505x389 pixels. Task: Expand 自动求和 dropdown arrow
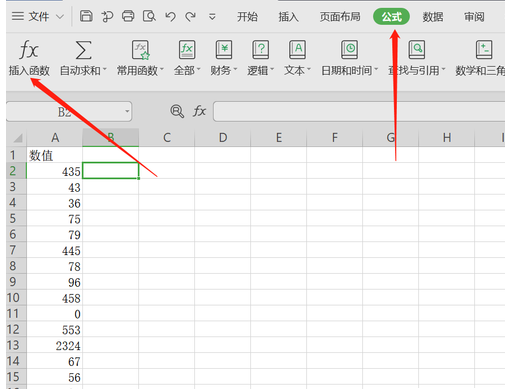point(105,70)
